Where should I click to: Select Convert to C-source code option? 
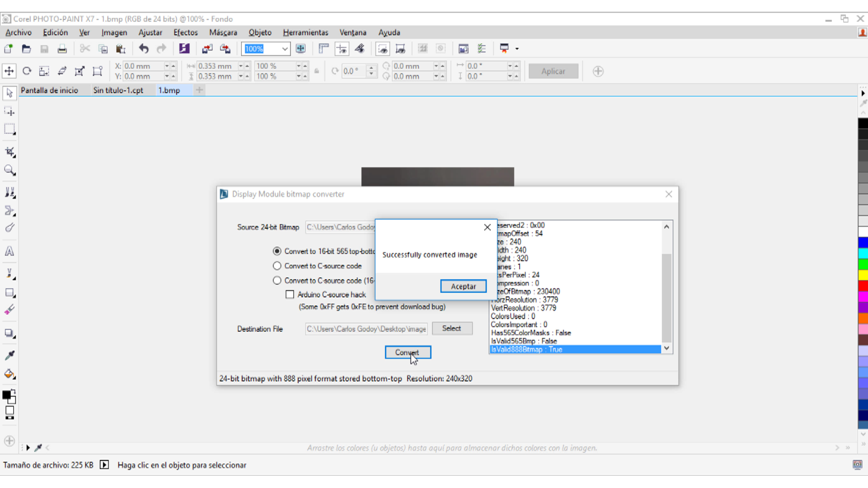coord(277,266)
